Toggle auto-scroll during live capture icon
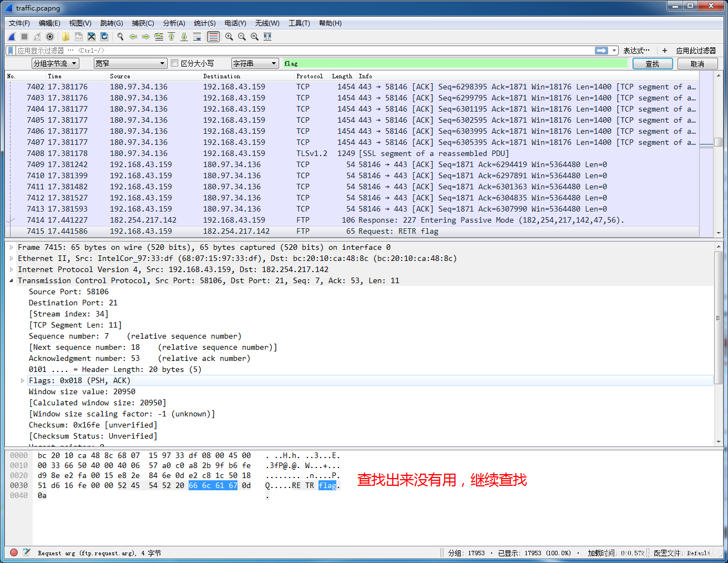 tap(197, 37)
